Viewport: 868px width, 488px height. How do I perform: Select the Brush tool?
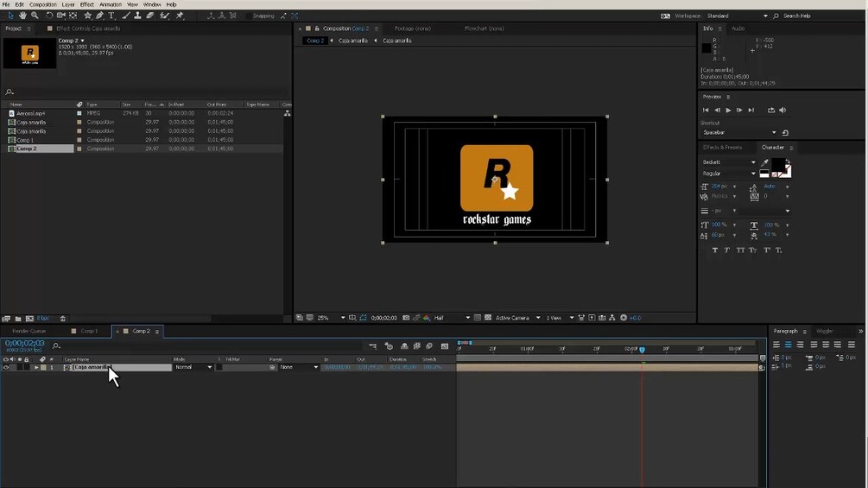point(126,16)
